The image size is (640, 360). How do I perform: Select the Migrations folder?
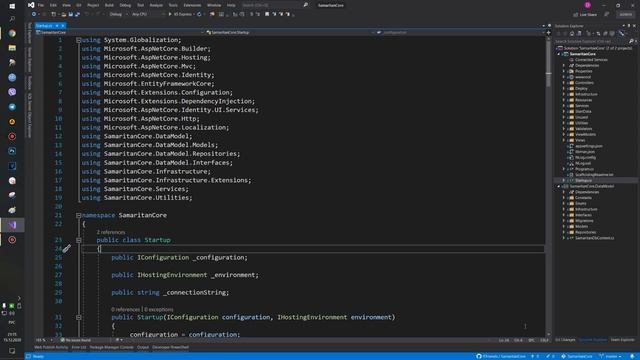tap(584, 220)
